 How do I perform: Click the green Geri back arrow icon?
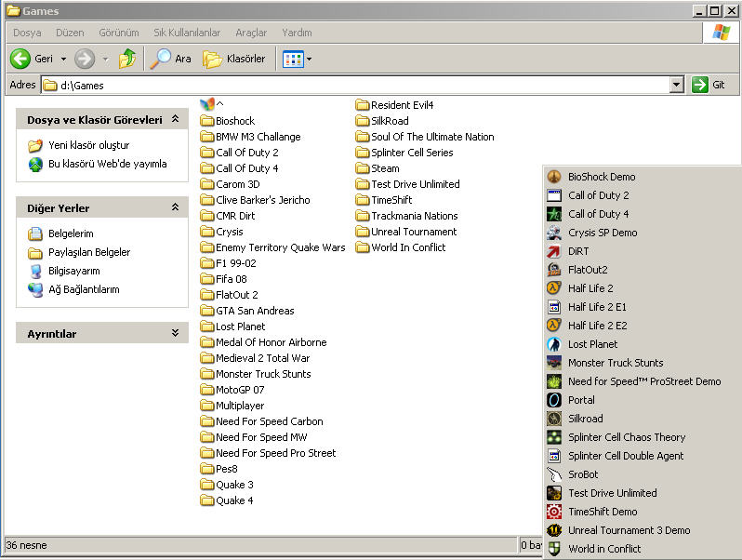coord(20,59)
